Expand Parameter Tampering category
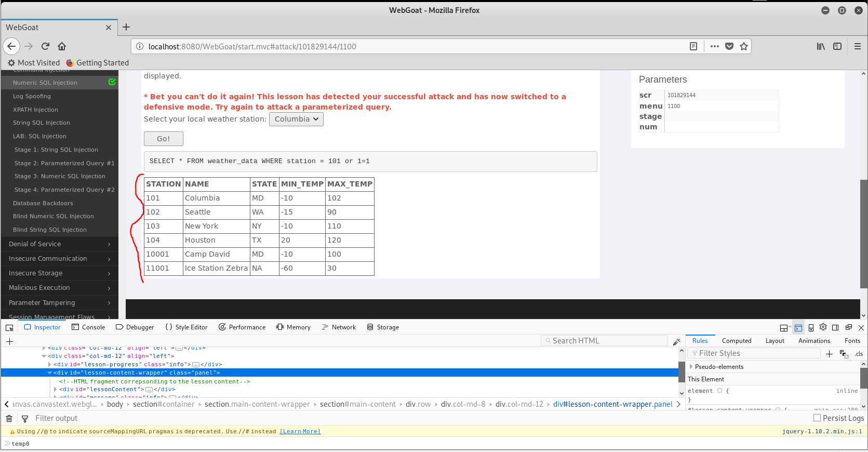This screenshot has width=868, height=452. 59,303
